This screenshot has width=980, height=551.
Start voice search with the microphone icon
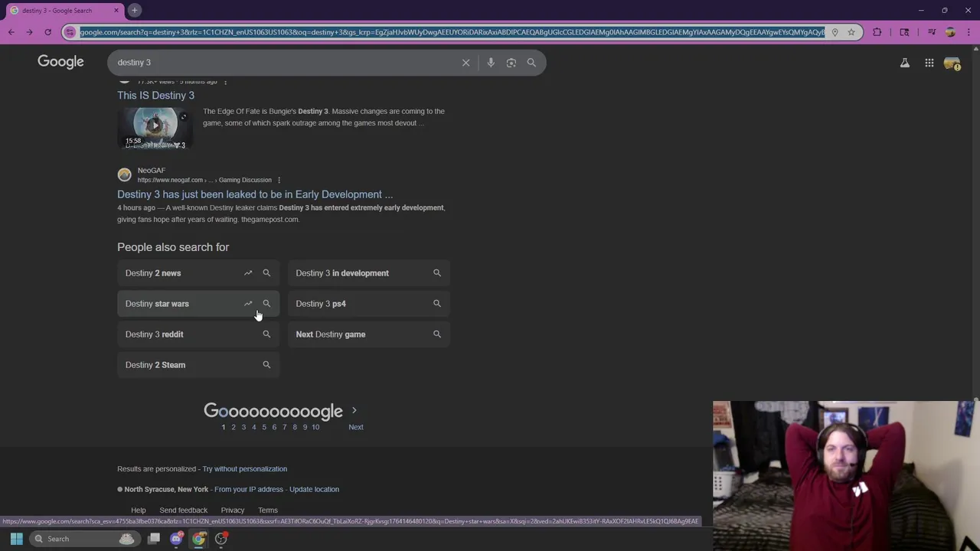pos(491,63)
